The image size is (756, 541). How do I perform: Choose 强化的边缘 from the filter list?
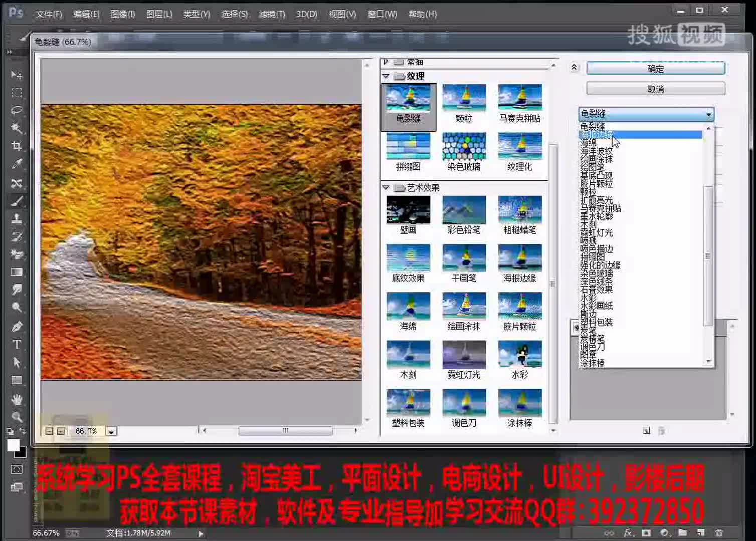(x=601, y=265)
